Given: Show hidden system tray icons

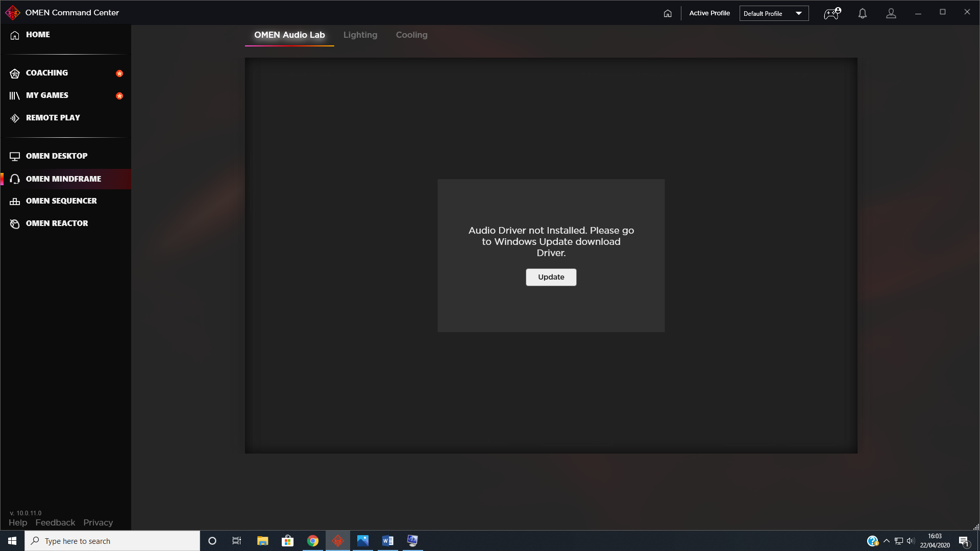Looking at the screenshot, I should click(887, 541).
